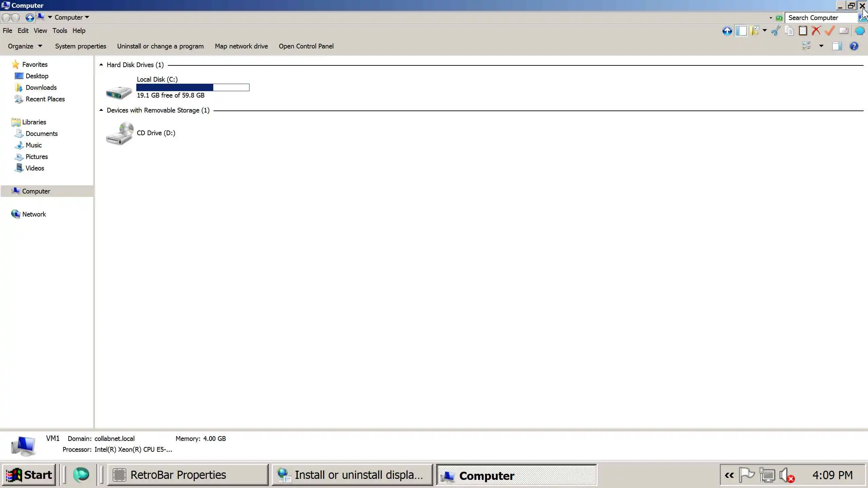Click the orange checkmark Properties icon
The width and height of the screenshot is (868, 488).
pyautogui.click(x=830, y=31)
